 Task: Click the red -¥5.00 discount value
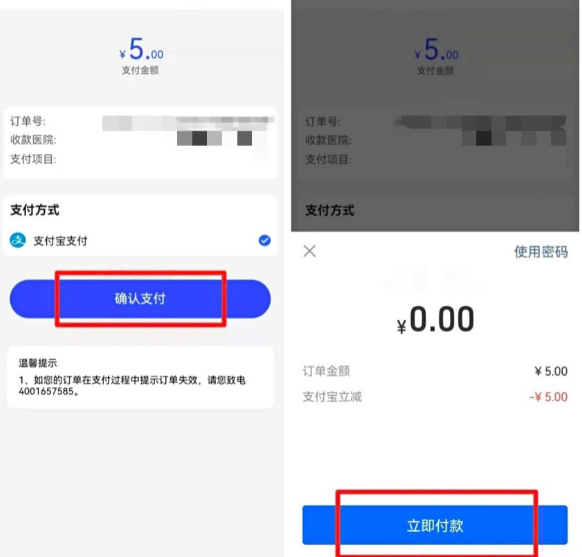pos(548,397)
